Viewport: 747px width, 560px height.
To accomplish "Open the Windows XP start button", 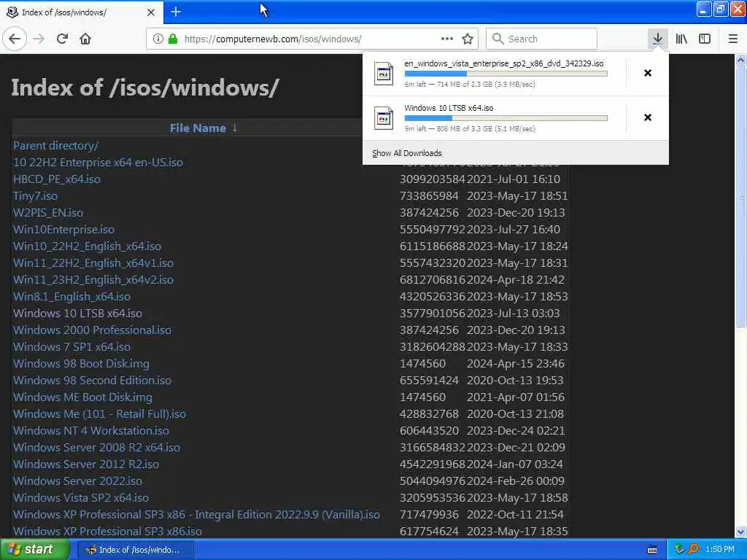I will point(34,550).
